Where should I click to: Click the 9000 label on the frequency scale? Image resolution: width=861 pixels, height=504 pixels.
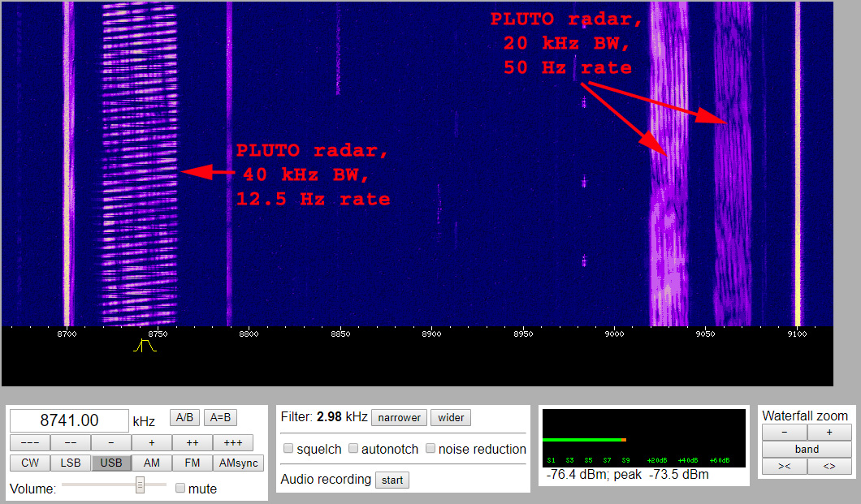tap(614, 334)
